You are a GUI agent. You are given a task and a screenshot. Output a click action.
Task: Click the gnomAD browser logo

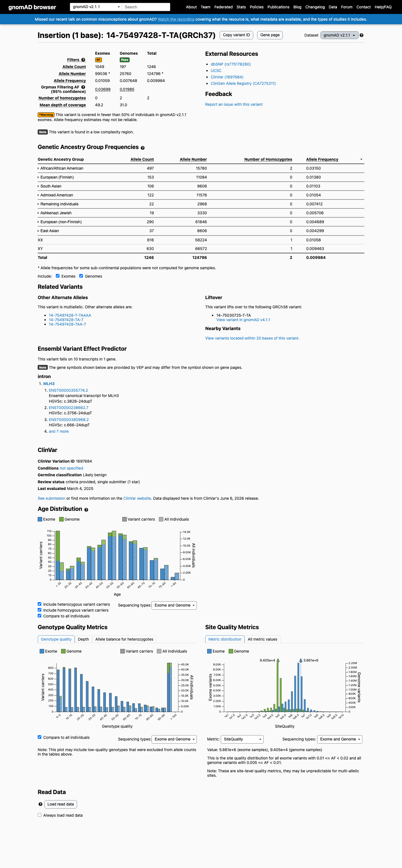32,7
